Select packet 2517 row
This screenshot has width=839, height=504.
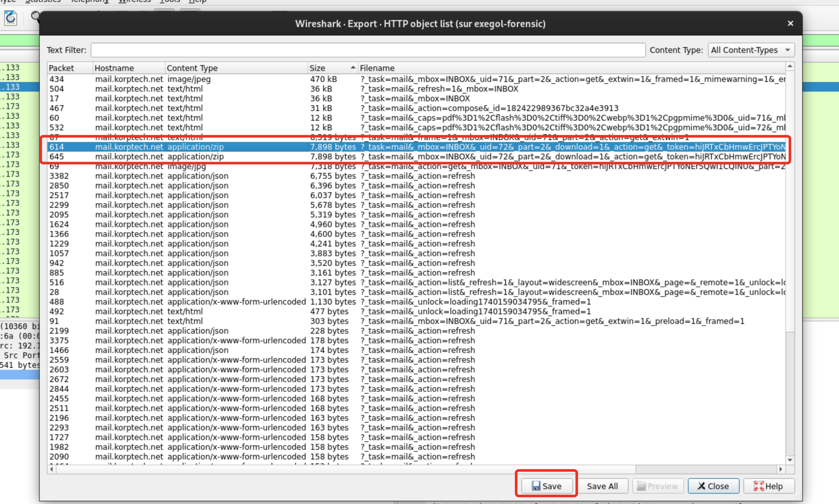[416, 195]
